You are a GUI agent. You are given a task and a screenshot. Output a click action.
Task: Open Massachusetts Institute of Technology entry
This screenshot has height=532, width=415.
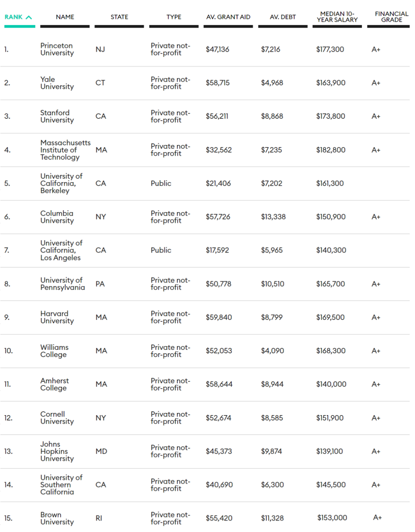(x=65, y=150)
